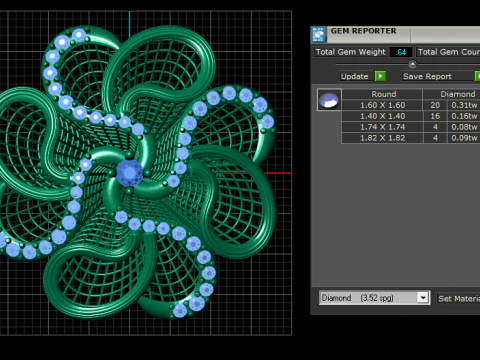Click the green arrow next to Update
The image size is (480, 360).
[x=380, y=76]
